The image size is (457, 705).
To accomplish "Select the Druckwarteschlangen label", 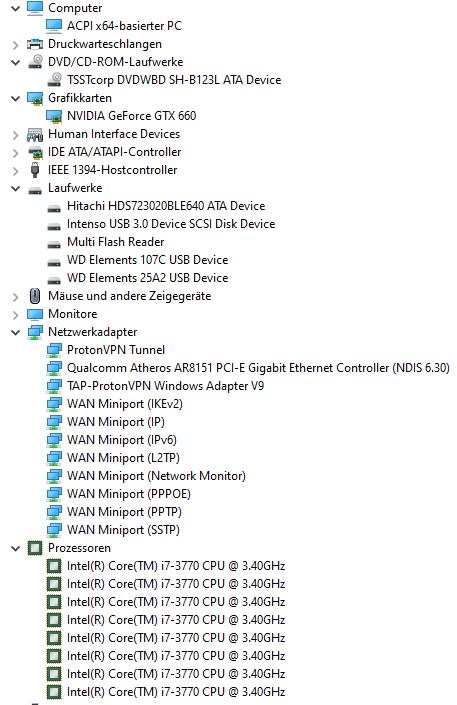I will (105, 44).
